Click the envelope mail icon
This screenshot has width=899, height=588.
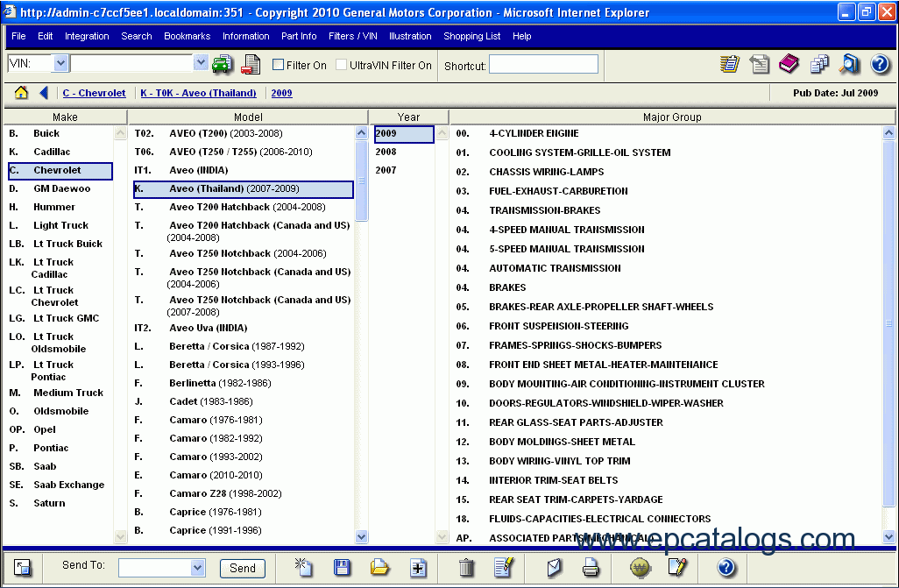pos(554,568)
